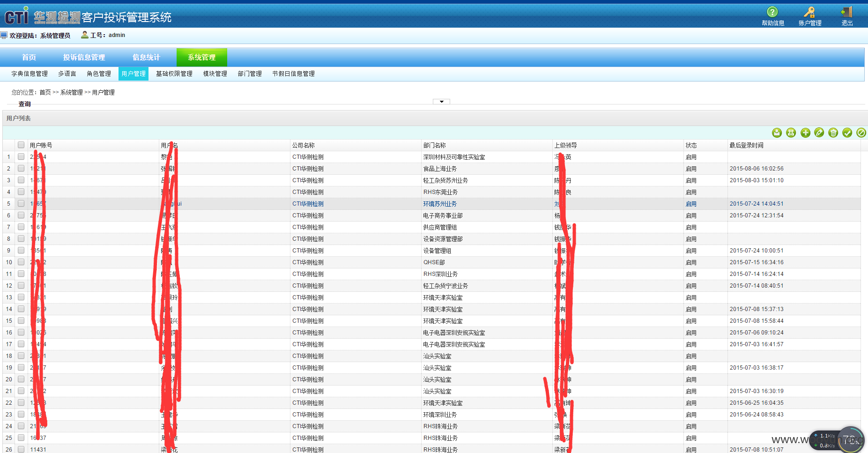Image resolution: width=868 pixels, height=453 pixels.
Task: Click the assign-user person toolbar icon
Action: (777, 133)
